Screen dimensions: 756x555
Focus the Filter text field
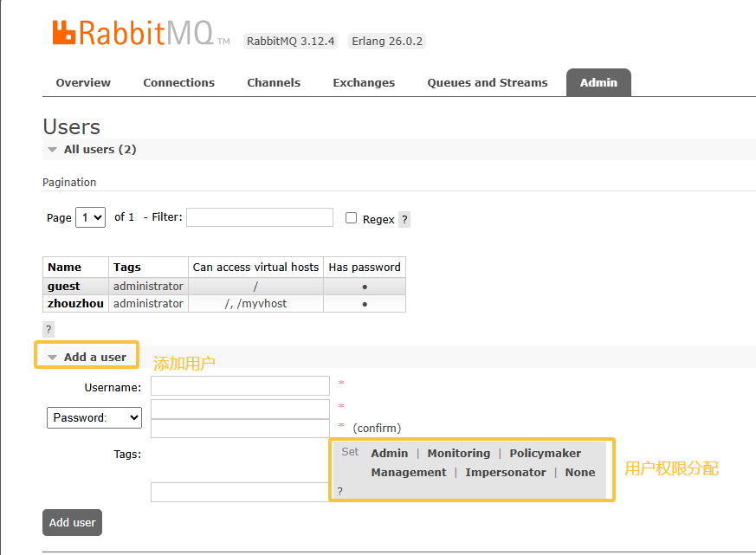pos(260,217)
